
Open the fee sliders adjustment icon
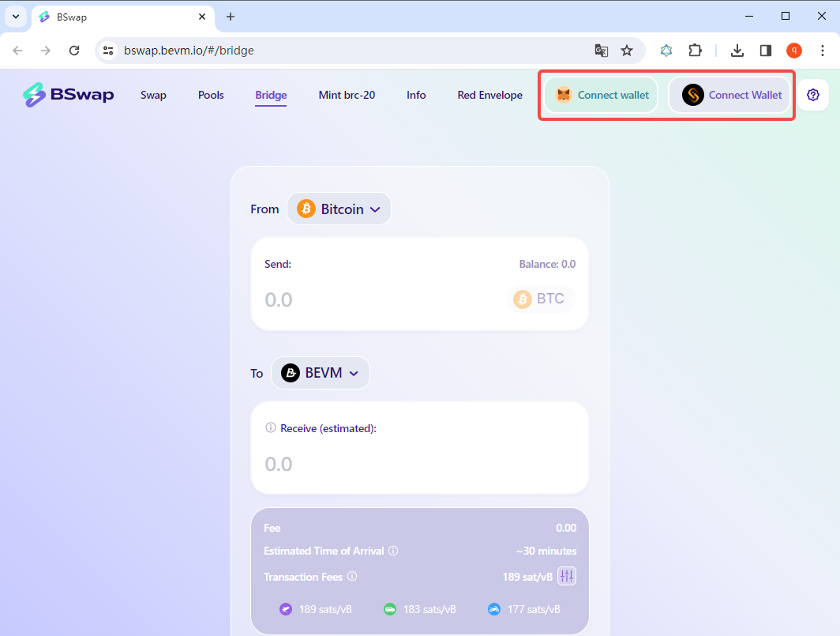click(x=567, y=576)
